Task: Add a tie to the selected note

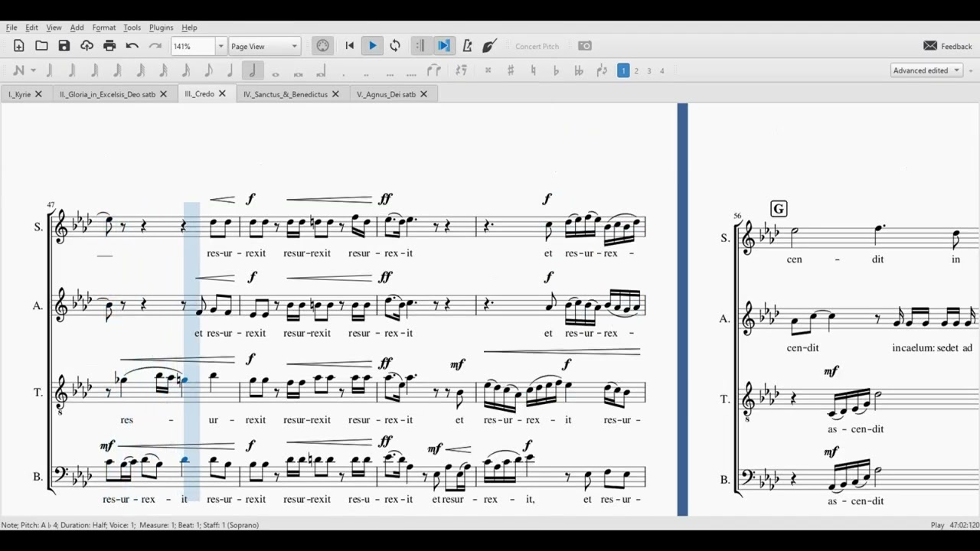Action: pos(434,70)
